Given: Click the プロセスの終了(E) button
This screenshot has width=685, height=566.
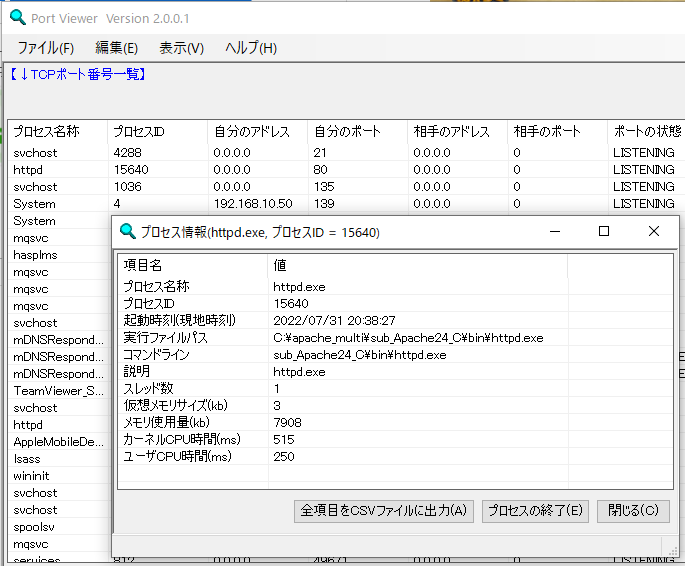Looking at the screenshot, I should pyautogui.click(x=535, y=511).
